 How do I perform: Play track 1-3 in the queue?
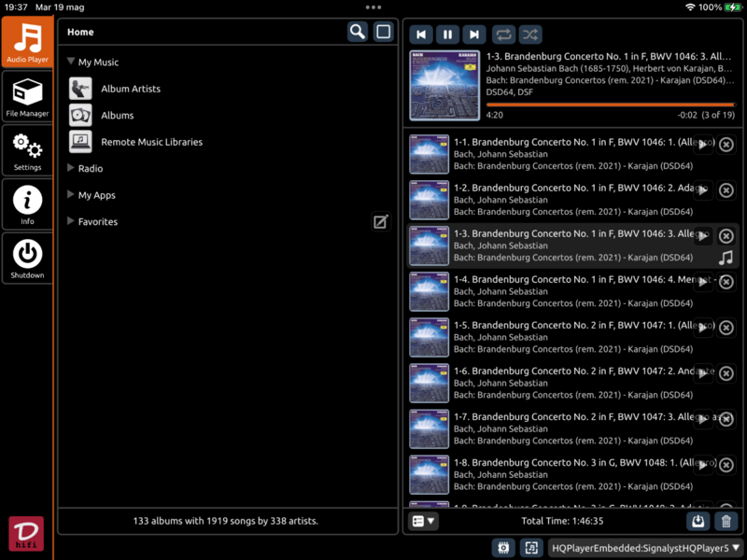703,236
